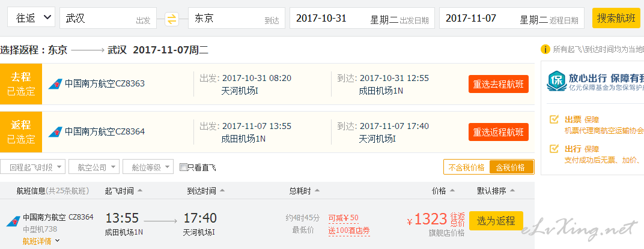Open the 回程起飞时段 filter dropdown

(33, 167)
